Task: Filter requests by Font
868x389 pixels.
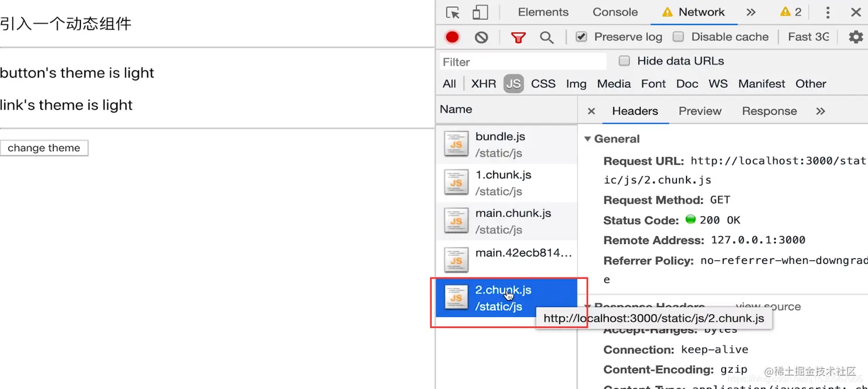Action: [x=653, y=84]
